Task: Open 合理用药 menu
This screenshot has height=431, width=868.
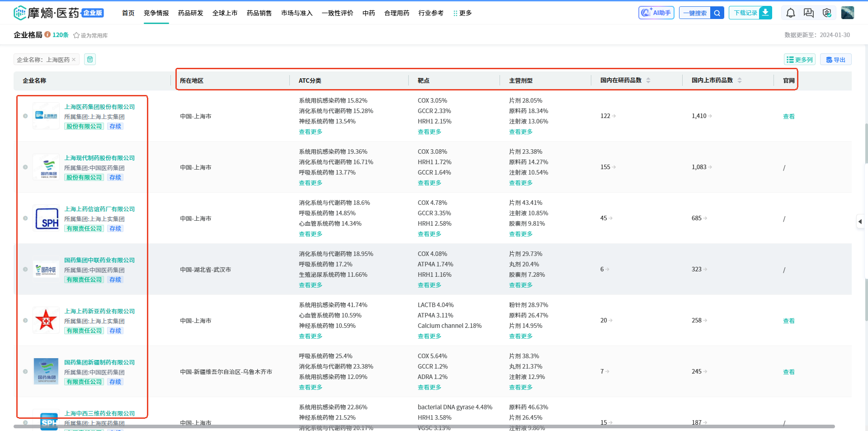Action: tap(397, 13)
